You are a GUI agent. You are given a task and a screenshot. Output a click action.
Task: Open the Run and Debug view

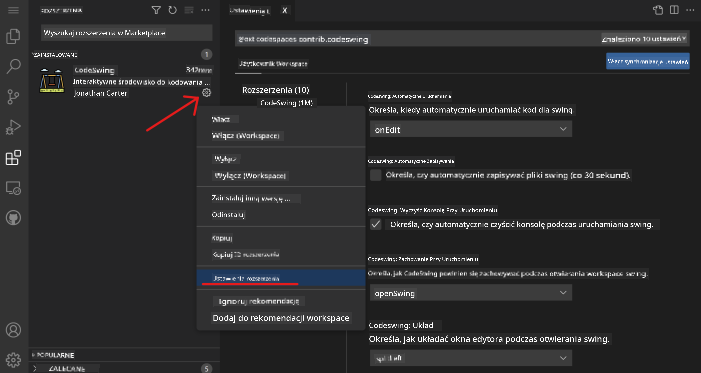(x=13, y=127)
